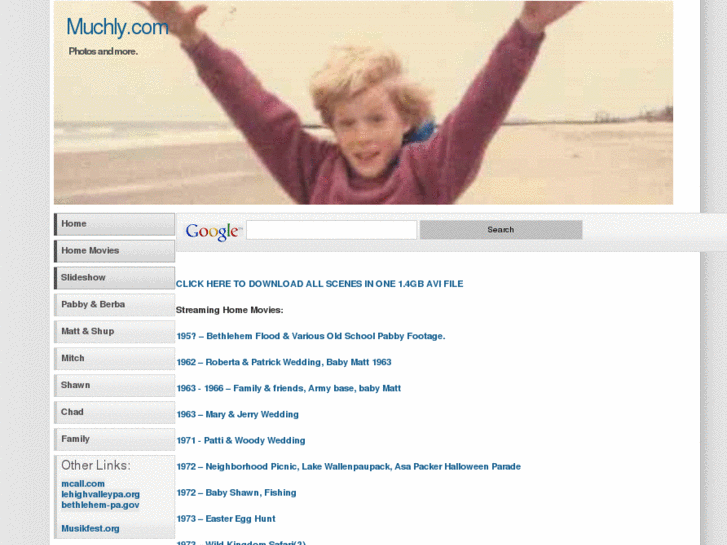Open the Pabby & Berba section
Screen dimensions: 727x545
tap(115, 305)
